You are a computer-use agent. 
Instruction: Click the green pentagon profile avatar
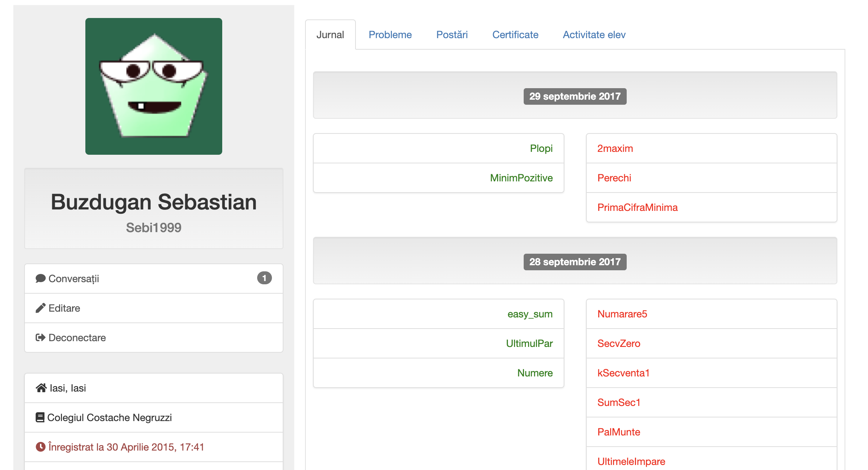[x=154, y=86]
